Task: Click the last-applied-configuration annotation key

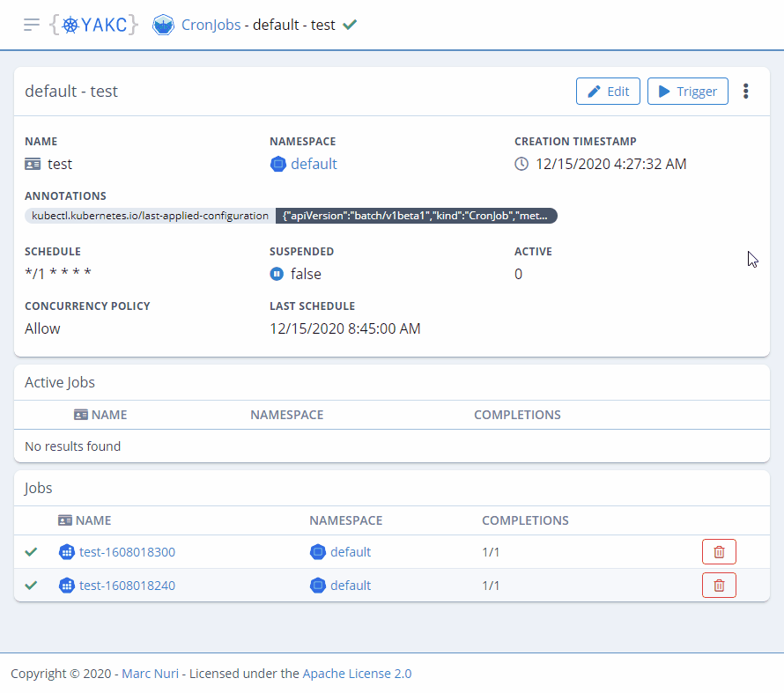Action: 150,216
